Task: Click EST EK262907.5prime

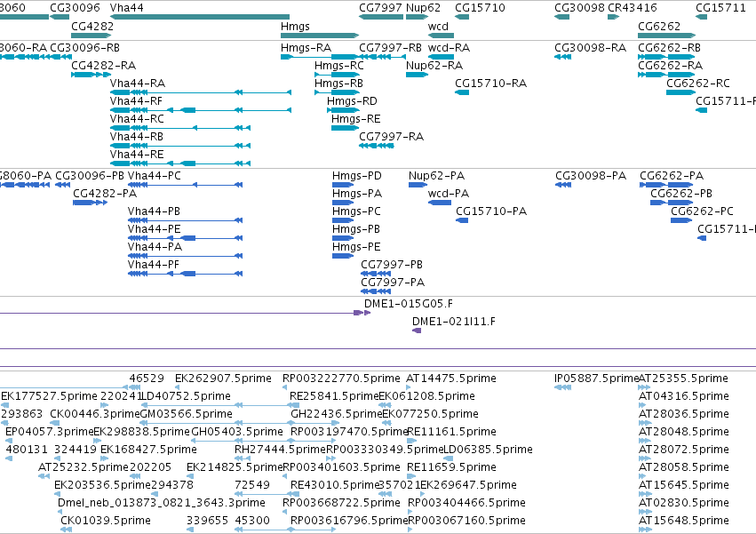Action: (223, 379)
